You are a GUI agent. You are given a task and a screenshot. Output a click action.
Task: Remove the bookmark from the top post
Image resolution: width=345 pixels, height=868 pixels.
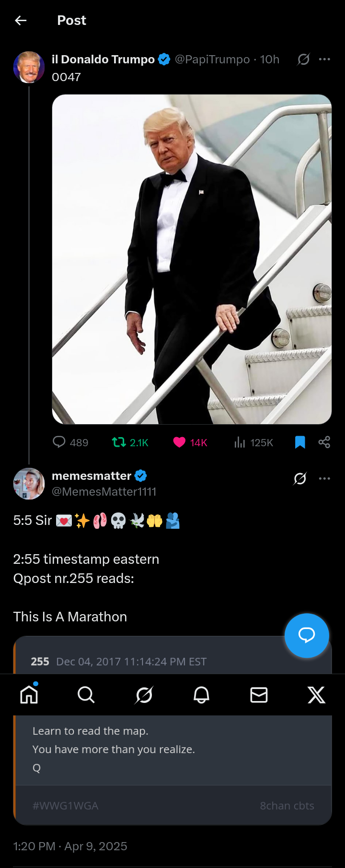click(300, 442)
